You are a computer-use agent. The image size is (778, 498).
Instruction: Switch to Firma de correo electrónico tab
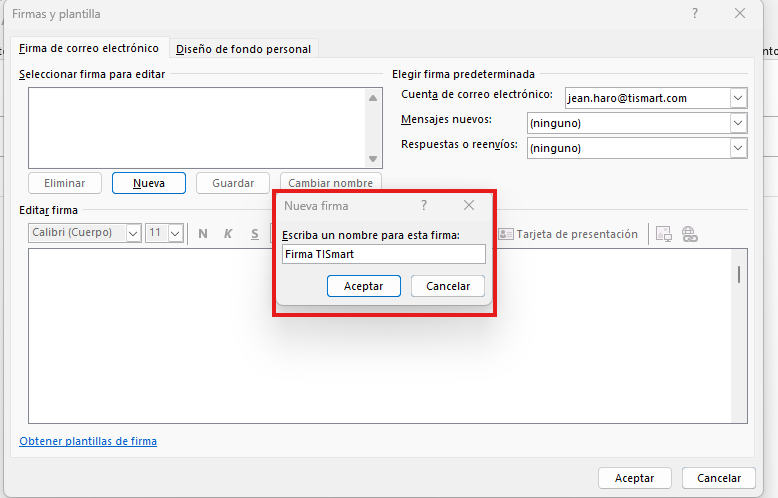89,48
